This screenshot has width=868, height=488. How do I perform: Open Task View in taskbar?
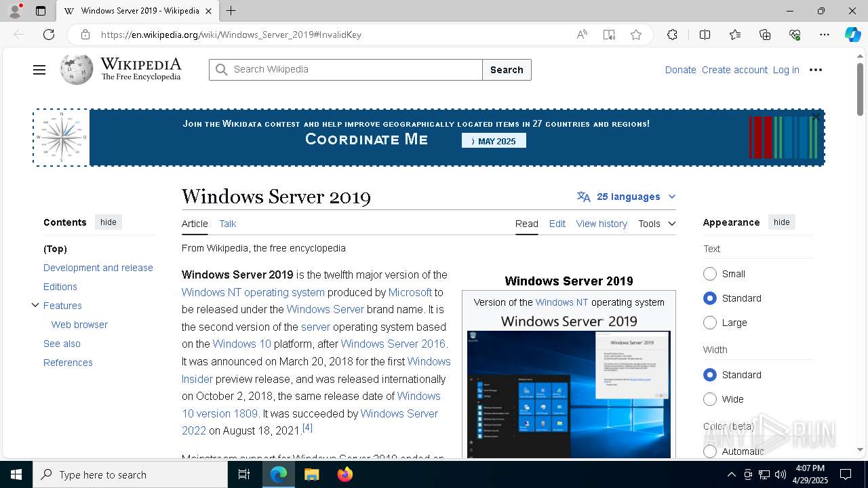click(x=244, y=474)
